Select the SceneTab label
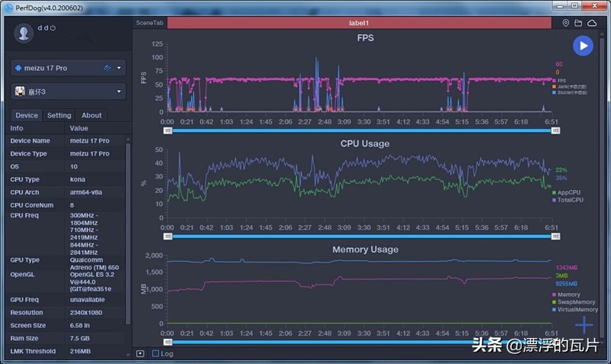611x364 pixels. coord(150,23)
